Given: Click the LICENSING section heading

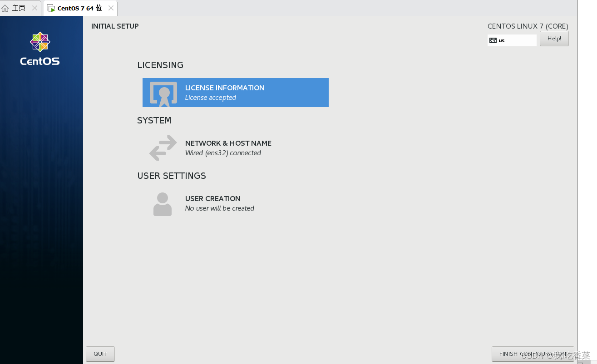Looking at the screenshot, I should click(160, 65).
